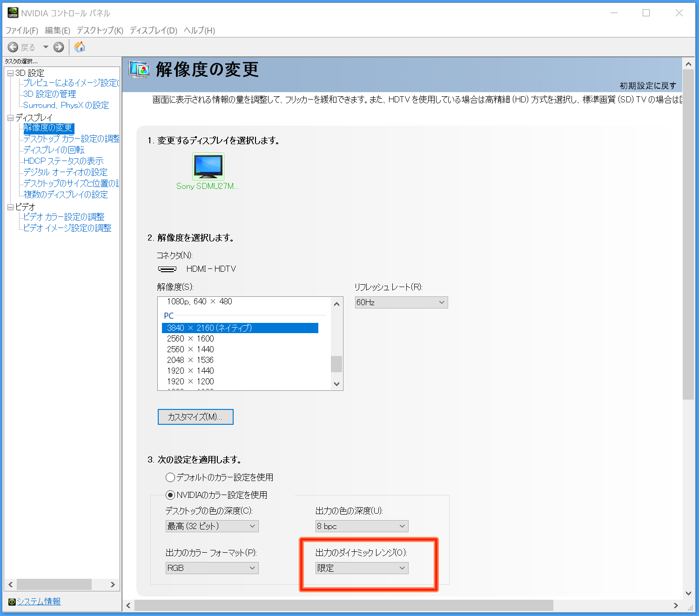The width and height of the screenshot is (699, 616).
Task: Open デスクトップのサイズと位置 item
Action: [71, 183]
